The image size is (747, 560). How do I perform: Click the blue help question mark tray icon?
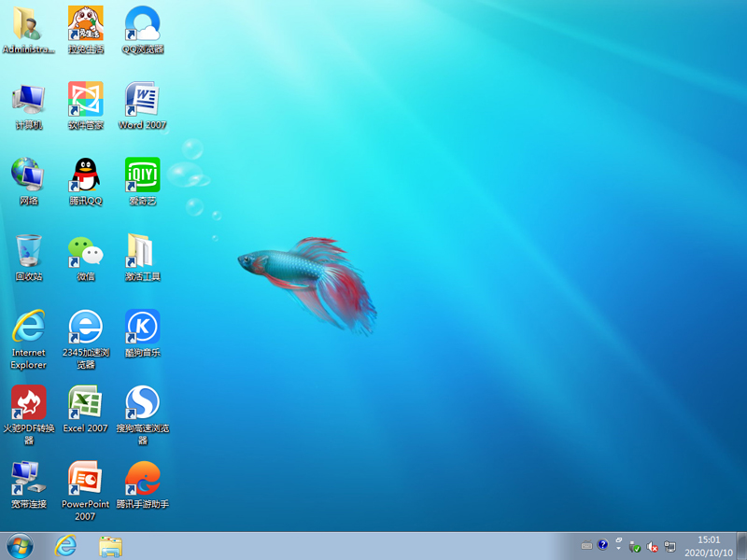[x=603, y=545]
